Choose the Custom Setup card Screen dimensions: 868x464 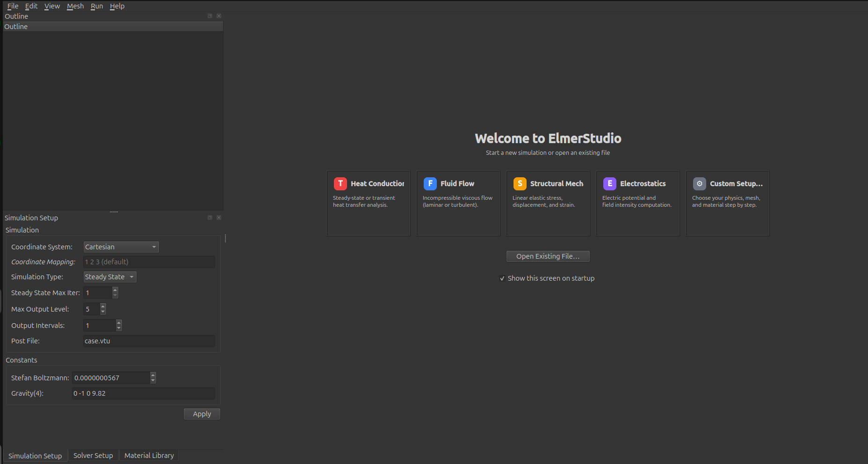point(728,203)
